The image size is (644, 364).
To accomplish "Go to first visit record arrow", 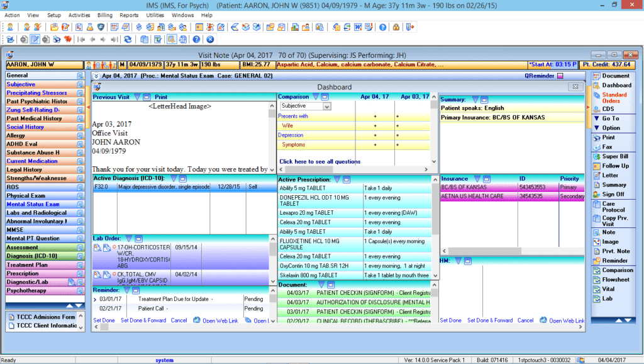I will 81,40.
